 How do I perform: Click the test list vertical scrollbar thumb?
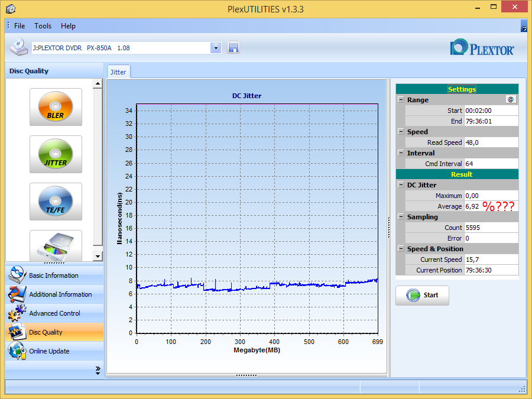pyautogui.click(x=98, y=167)
